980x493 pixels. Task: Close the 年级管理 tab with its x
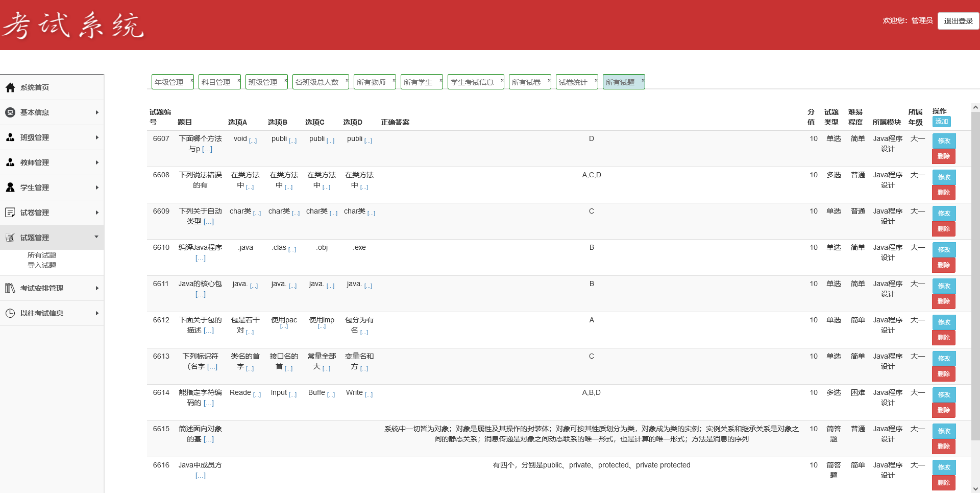[x=191, y=80]
